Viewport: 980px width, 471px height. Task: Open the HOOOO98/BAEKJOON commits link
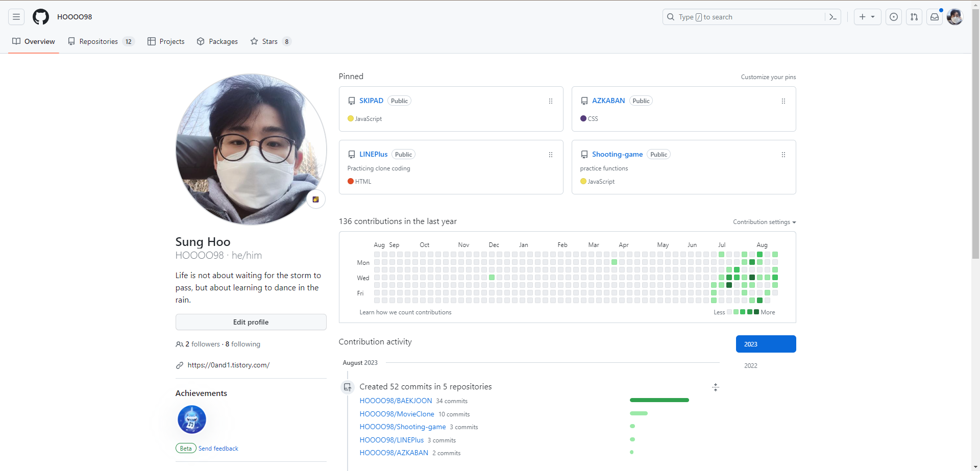[x=396, y=401]
